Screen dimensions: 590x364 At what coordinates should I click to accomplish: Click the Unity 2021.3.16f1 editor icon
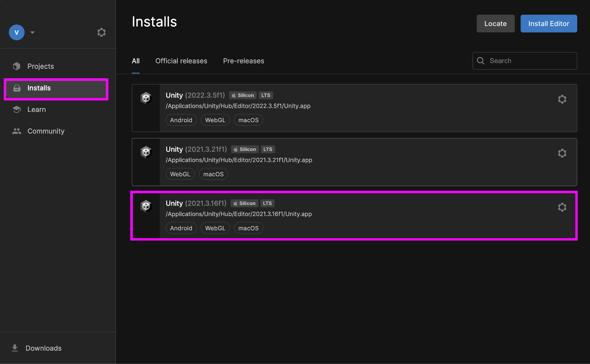click(x=146, y=206)
